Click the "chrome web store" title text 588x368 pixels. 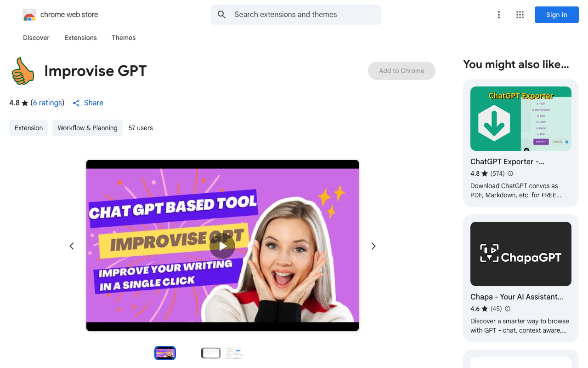click(69, 15)
